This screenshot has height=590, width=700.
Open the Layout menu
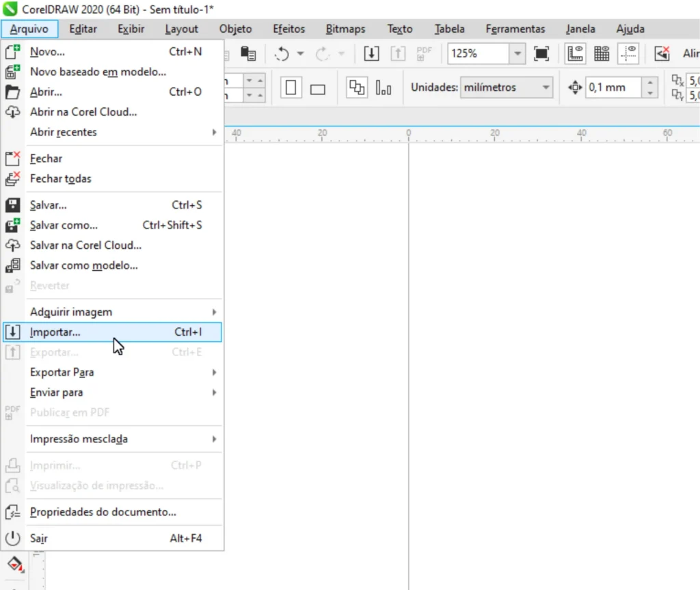coord(181,29)
